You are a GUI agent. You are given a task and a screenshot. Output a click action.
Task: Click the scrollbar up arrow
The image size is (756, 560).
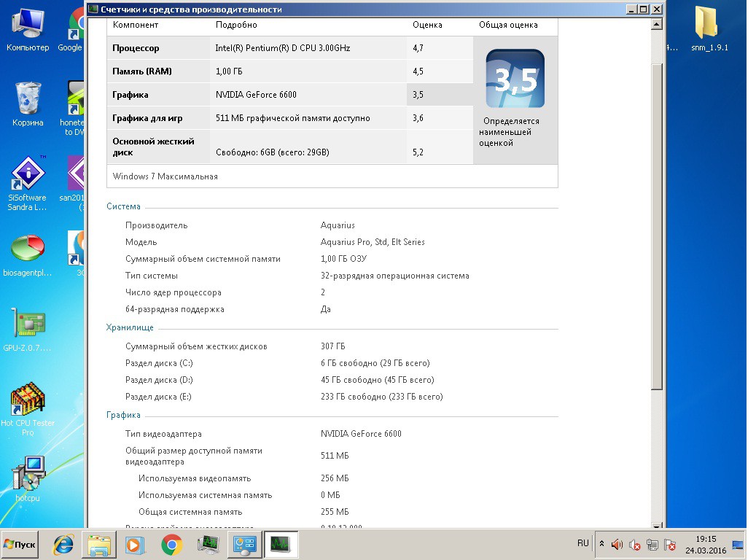click(656, 23)
